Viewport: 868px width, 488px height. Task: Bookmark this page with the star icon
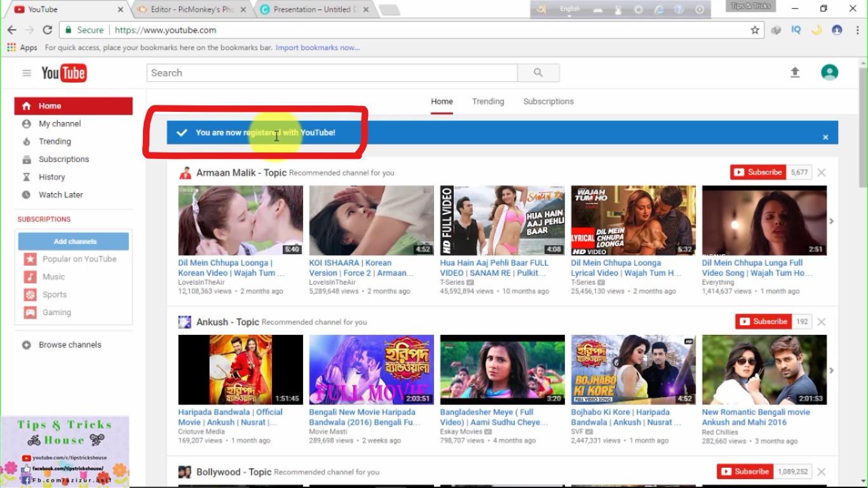[755, 30]
